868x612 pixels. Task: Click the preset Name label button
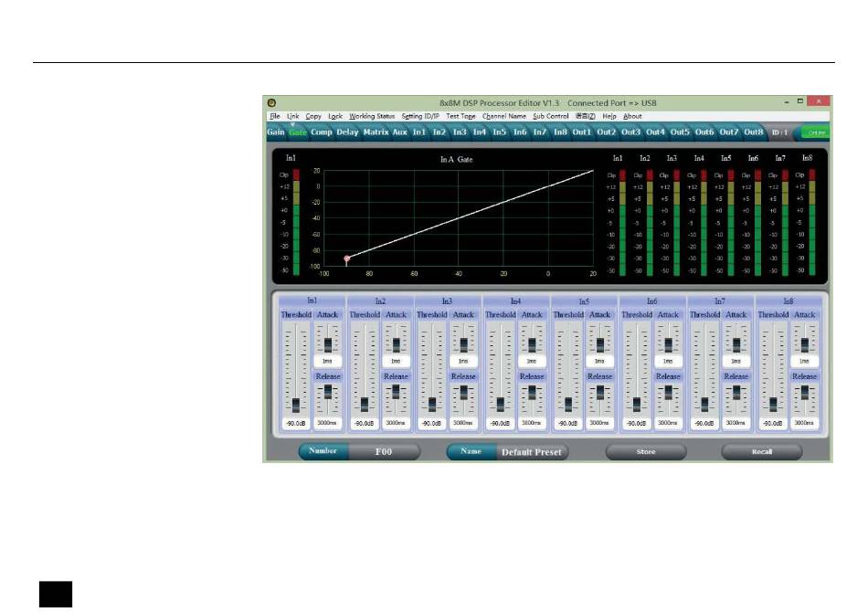click(x=471, y=451)
